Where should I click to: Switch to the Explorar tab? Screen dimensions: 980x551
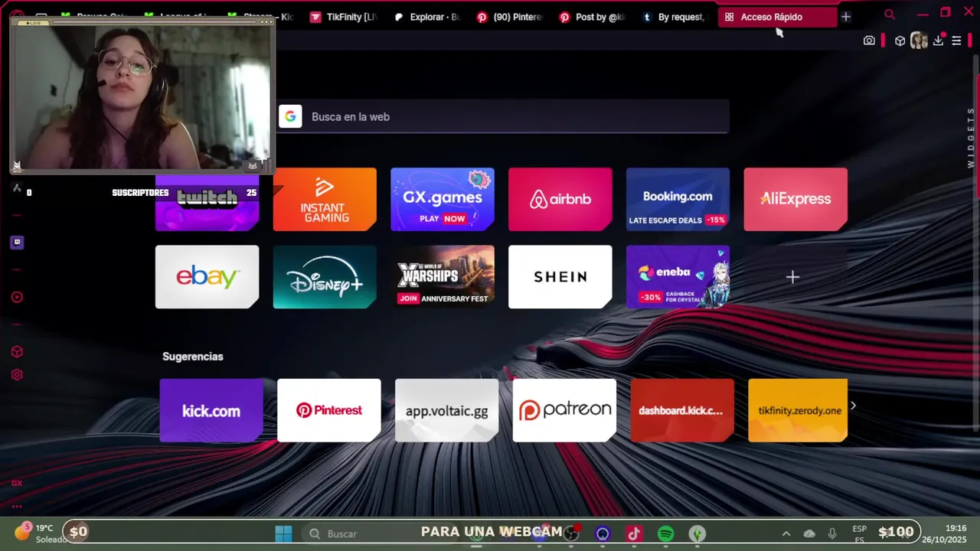click(x=426, y=17)
